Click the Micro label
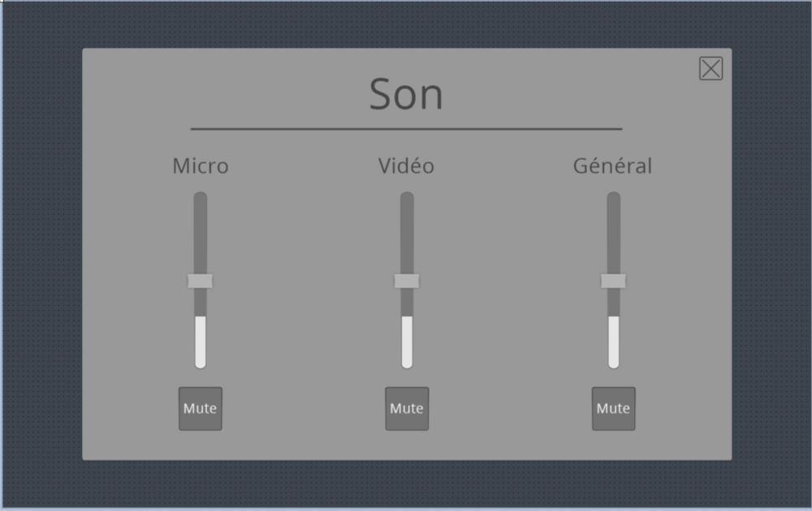This screenshot has height=511, width=812. click(x=200, y=167)
